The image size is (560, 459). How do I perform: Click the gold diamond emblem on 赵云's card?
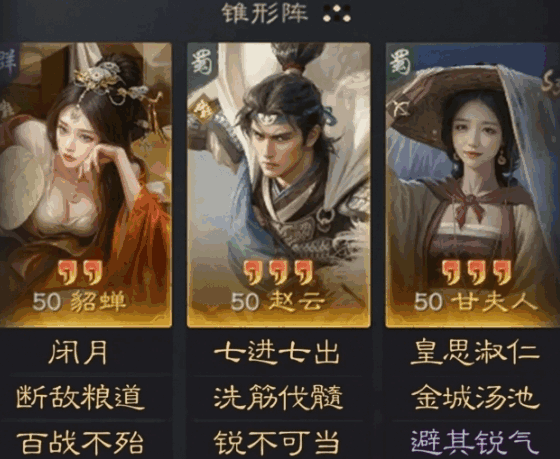[204, 110]
